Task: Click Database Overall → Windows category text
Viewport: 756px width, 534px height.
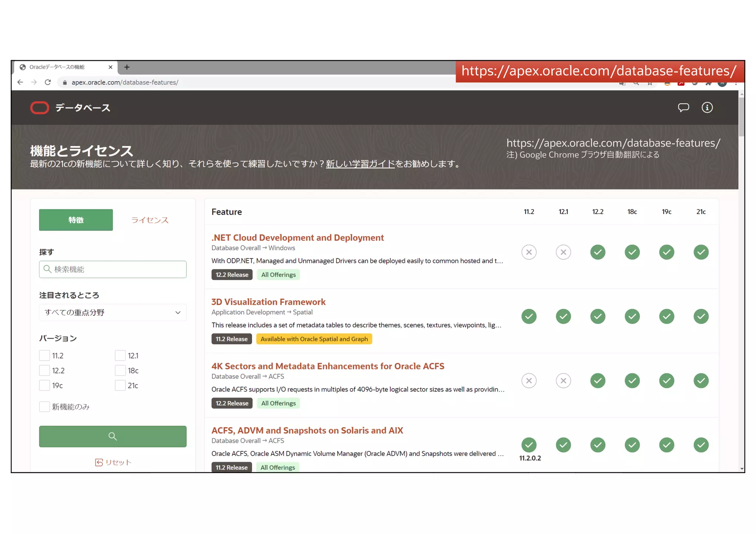Action: tap(253, 248)
